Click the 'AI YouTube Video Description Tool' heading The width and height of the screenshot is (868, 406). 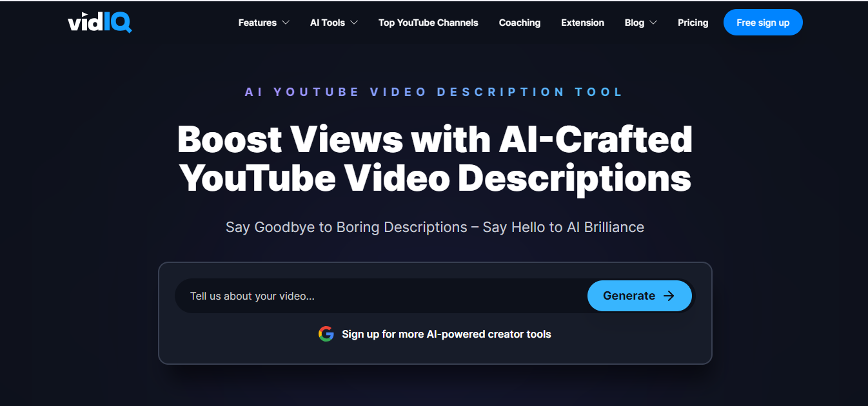click(434, 92)
